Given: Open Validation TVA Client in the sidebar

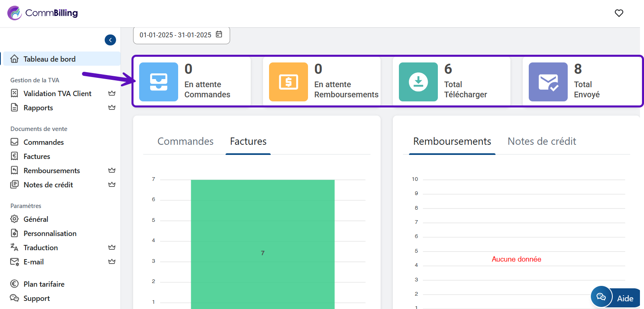Looking at the screenshot, I should point(57,94).
